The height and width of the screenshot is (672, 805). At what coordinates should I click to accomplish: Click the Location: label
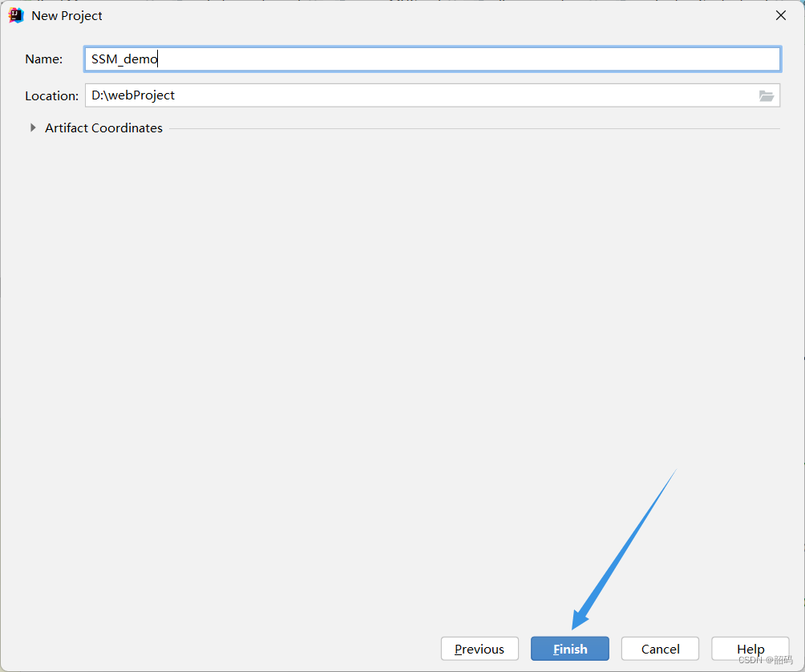(x=51, y=96)
